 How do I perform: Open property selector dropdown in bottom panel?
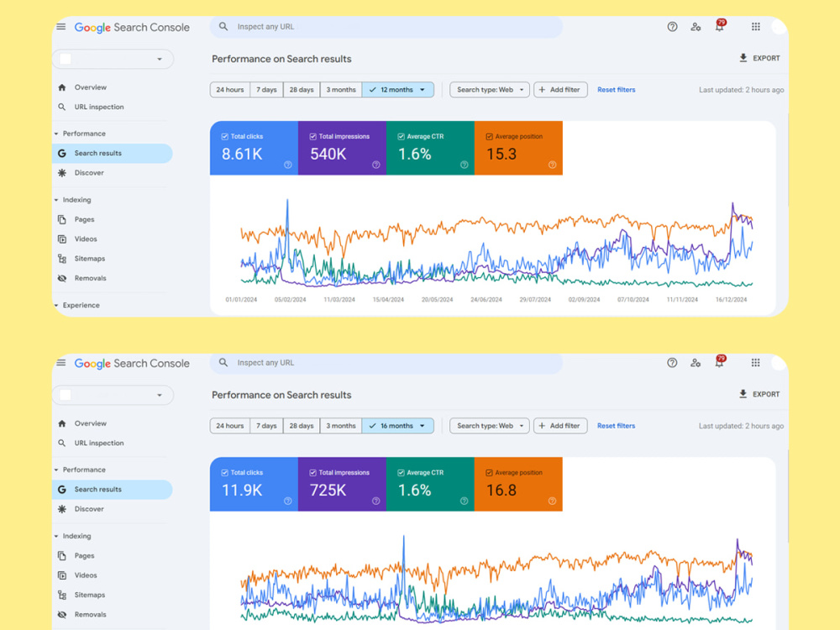113,396
